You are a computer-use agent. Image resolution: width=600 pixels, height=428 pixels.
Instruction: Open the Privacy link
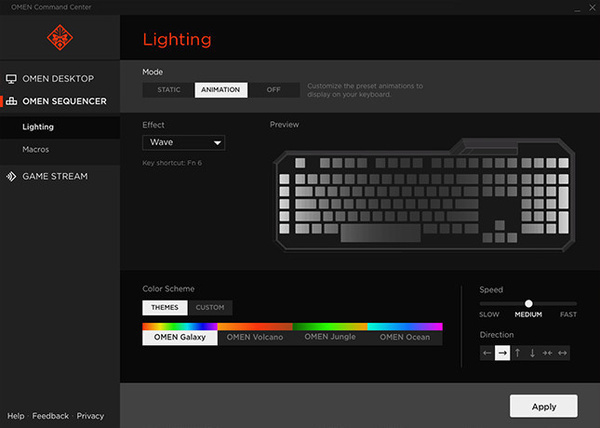90,416
